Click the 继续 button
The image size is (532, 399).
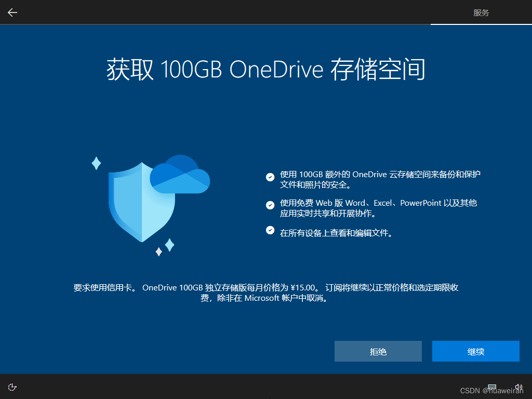click(476, 351)
